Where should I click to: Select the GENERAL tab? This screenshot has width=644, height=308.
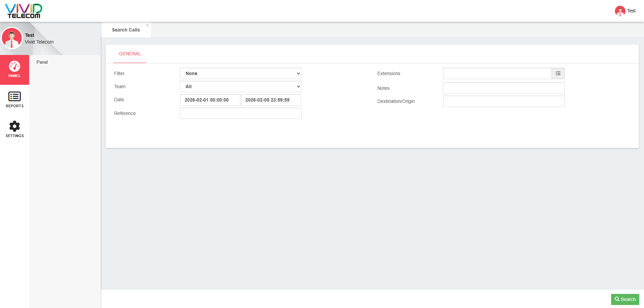coord(130,54)
